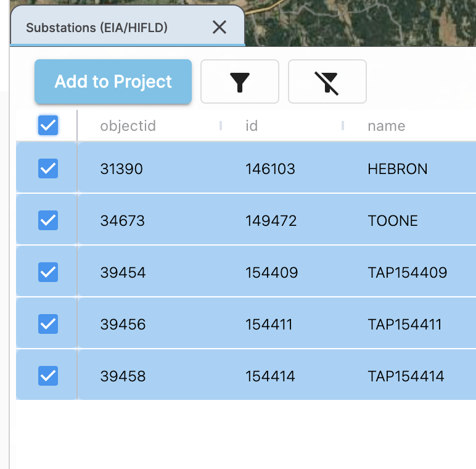The width and height of the screenshot is (476, 469).
Task: Select the Substations (EIA/HIFLD) tab
Action: coord(127,27)
